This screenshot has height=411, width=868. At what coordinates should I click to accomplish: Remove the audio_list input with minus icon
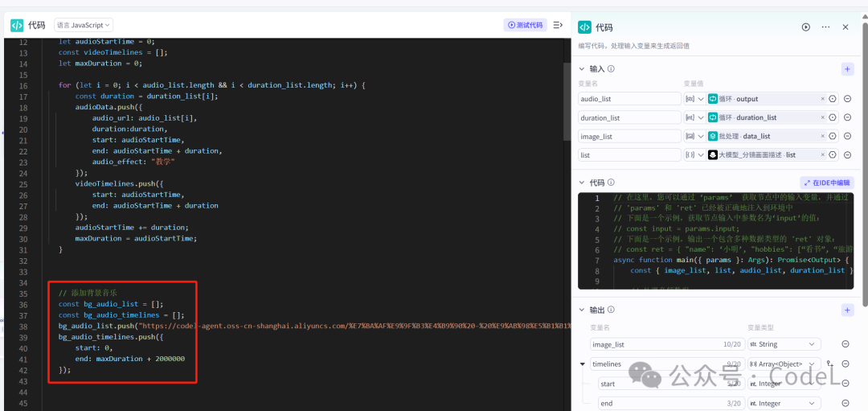(x=847, y=99)
